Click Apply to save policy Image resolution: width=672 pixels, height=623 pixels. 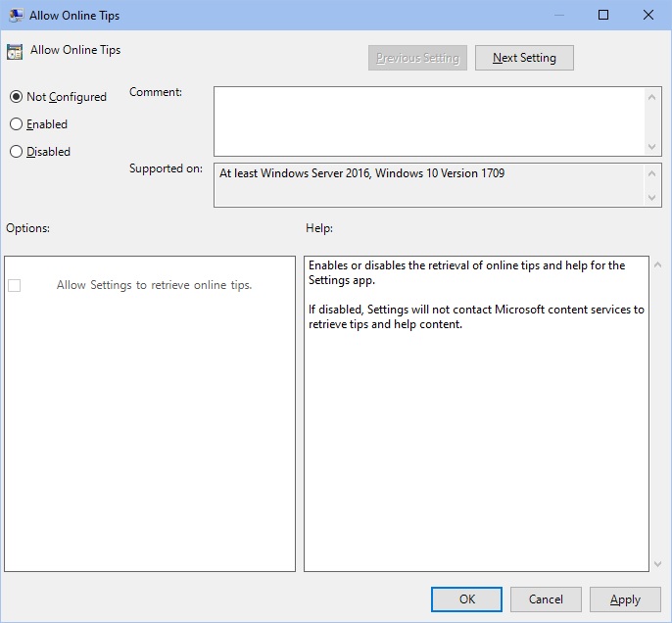(x=625, y=599)
